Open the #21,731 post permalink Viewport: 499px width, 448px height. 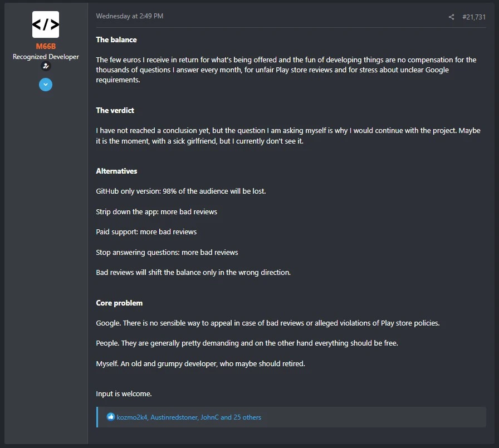pos(474,17)
